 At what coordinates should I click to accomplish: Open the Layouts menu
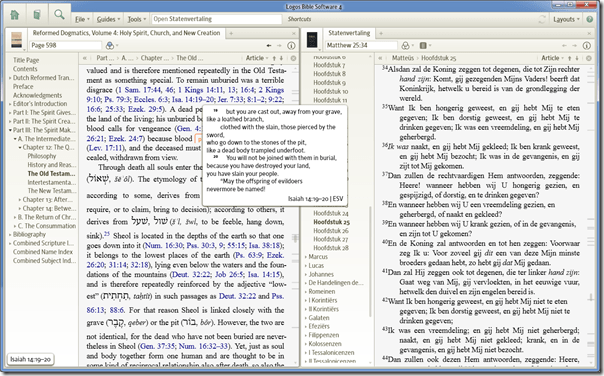coord(566,19)
